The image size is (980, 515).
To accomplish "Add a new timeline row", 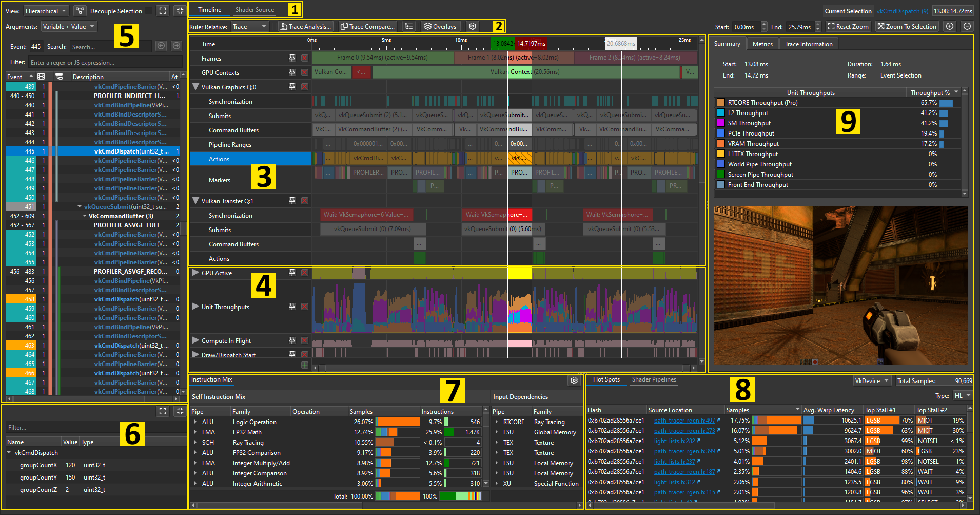I will 305,365.
